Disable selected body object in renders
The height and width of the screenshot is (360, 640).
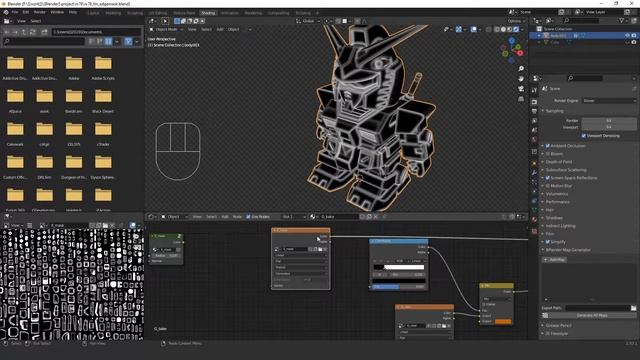tap(634, 36)
